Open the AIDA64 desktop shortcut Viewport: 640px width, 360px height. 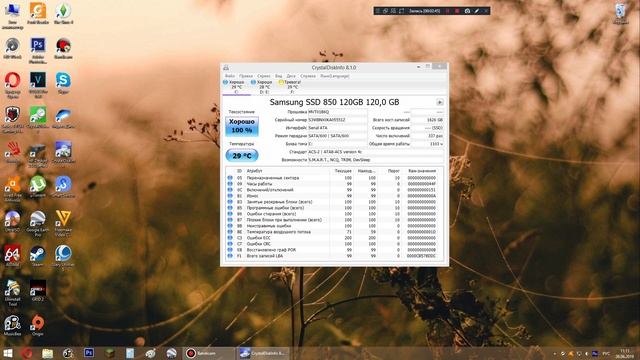point(12,256)
